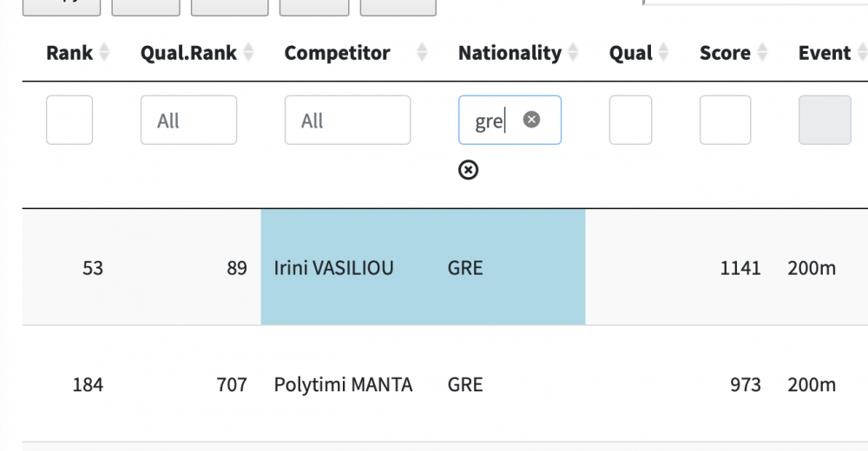
Task: Sort by Nationality column arrows
Action: click(x=573, y=53)
